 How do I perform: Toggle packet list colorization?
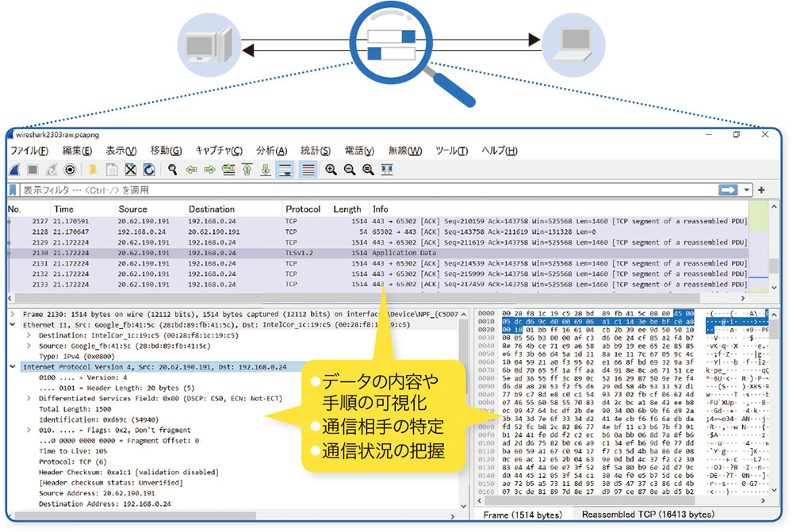pos(308,170)
